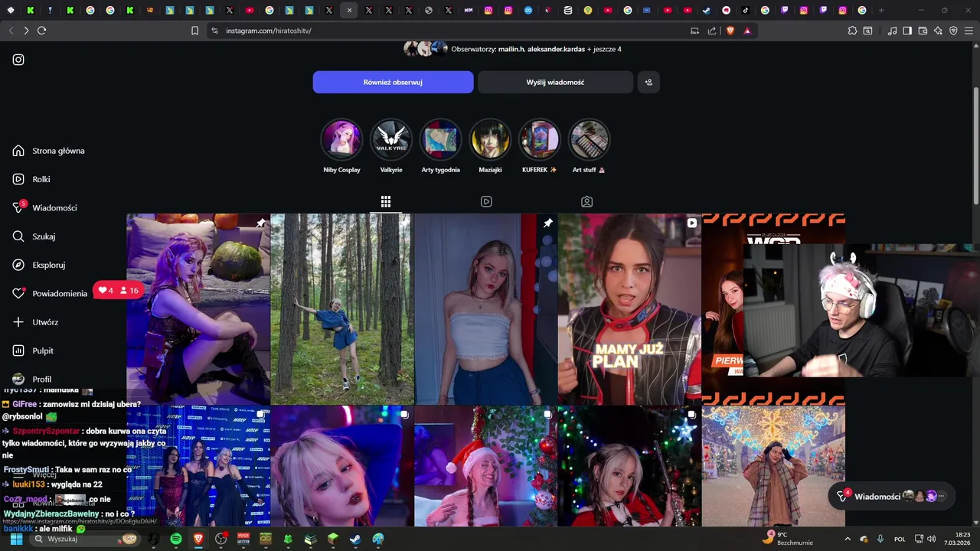Switch to the reels tab icon
This screenshot has width=980, height=551.
[x=486, y=201]
